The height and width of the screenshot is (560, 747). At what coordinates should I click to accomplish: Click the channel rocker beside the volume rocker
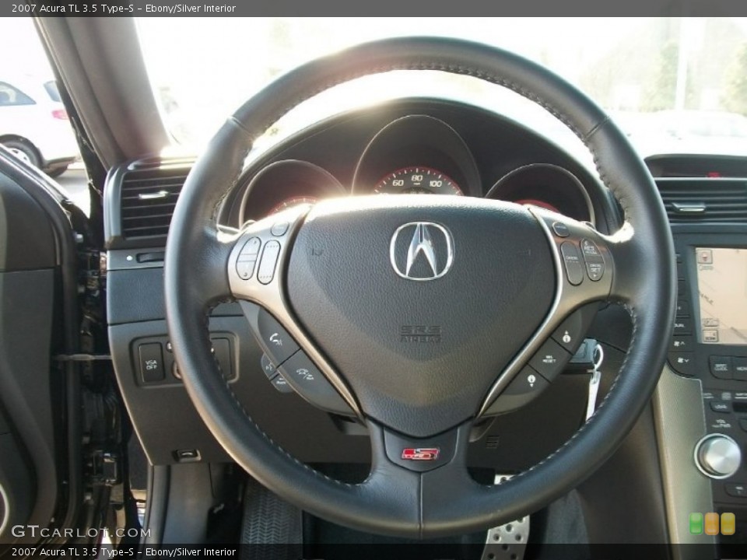click(x=268, y=262)
